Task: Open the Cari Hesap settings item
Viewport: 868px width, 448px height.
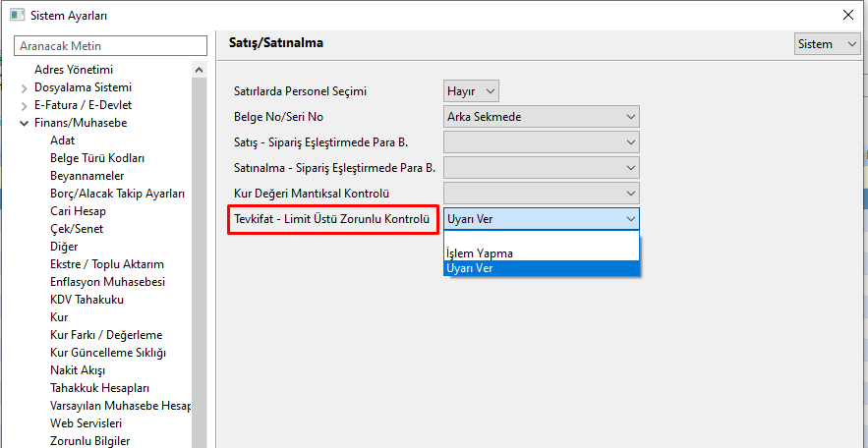Action: click(78, 211)
